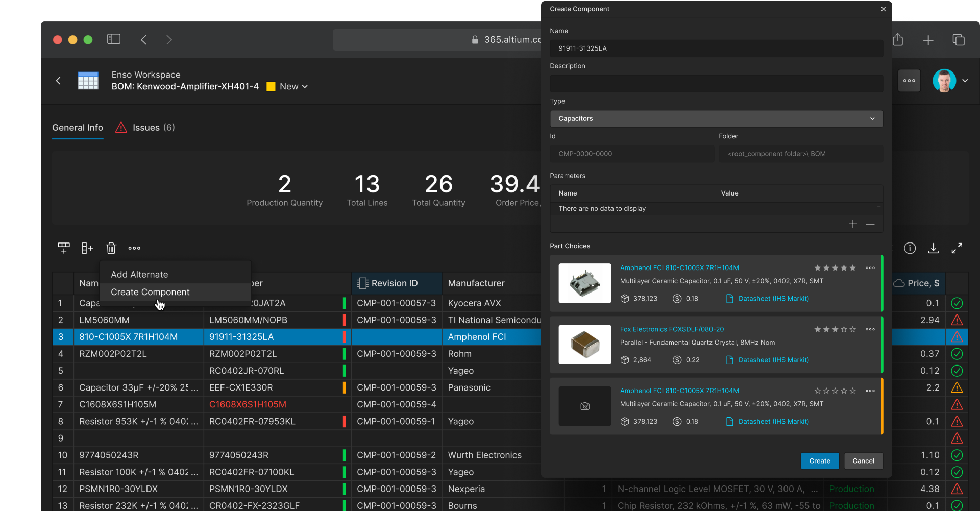Screen dimensions: 980x511
Task: Click the Create button
Action: tap(819, 461)
